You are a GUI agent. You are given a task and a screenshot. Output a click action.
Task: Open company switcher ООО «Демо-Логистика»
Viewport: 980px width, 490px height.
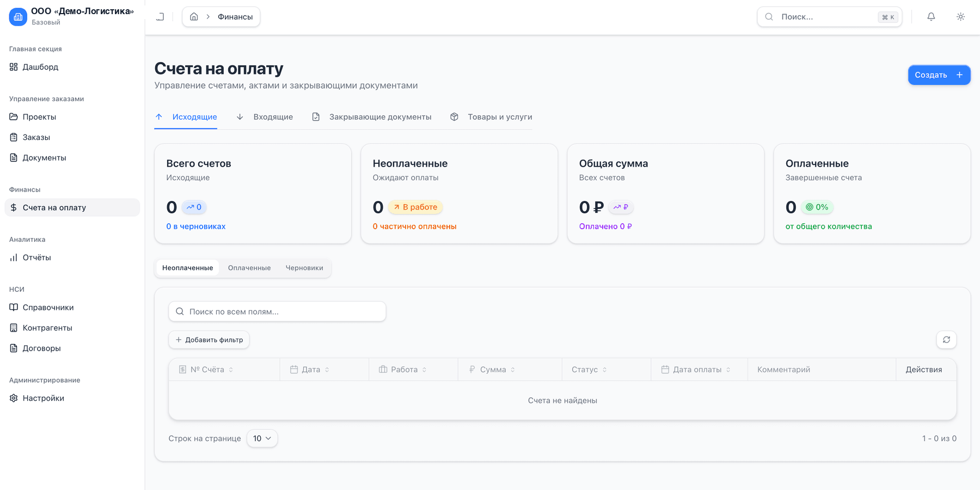(72, 17)
